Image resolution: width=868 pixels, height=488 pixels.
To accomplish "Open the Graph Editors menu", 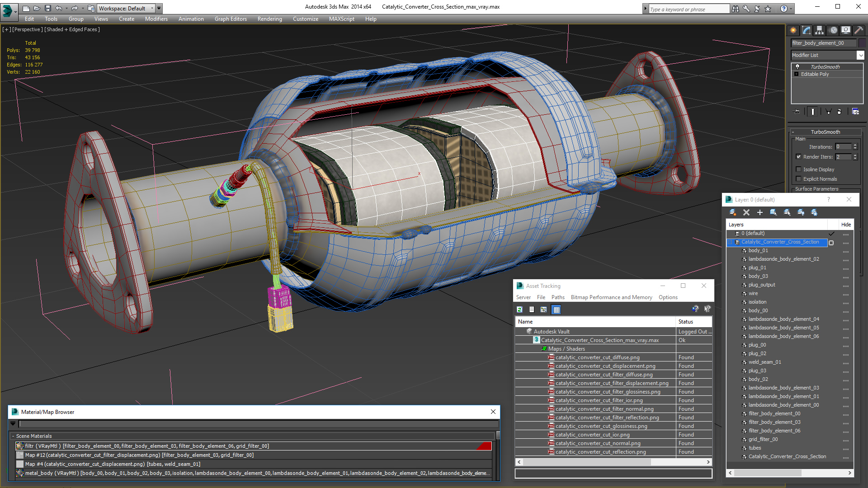I will coord(231,19).
